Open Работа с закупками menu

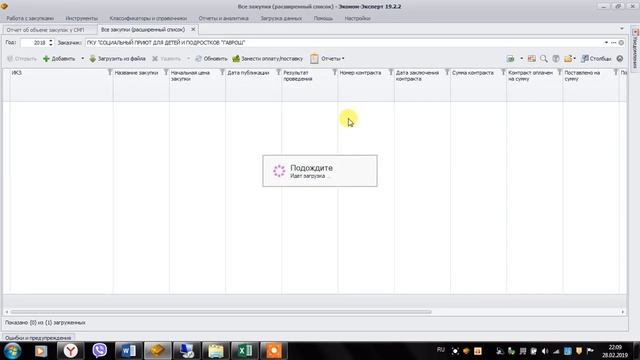(30, 18)
